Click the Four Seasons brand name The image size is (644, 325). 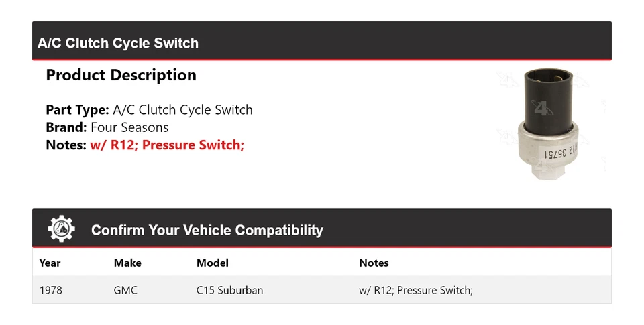tap(129, 127)
